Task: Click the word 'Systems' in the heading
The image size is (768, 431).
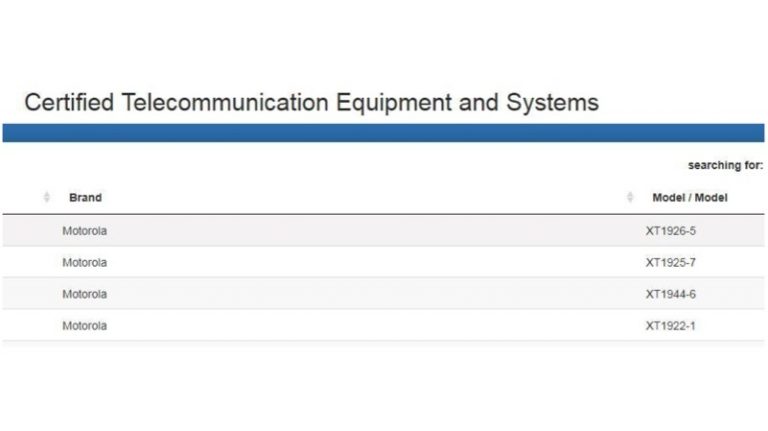Action: pyautogui.click(x=553, y=103)
